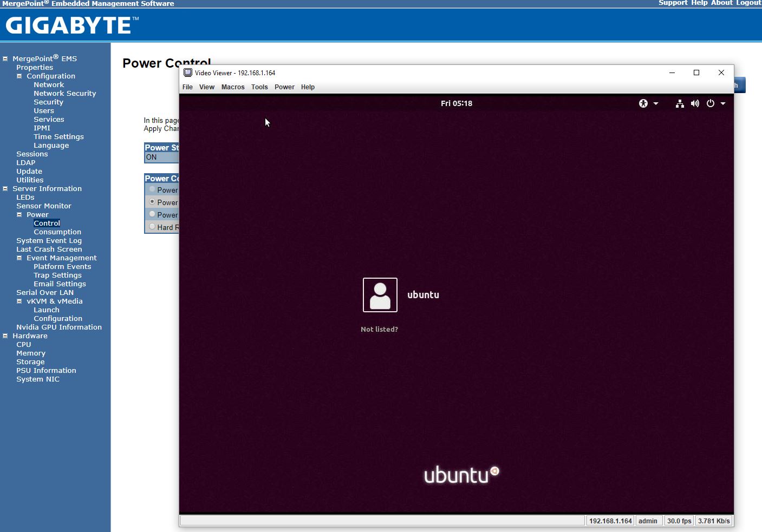Viewport: 762px width, 532px height.
Task: Collapse the Configuration tree node
Action: (19, 76)
